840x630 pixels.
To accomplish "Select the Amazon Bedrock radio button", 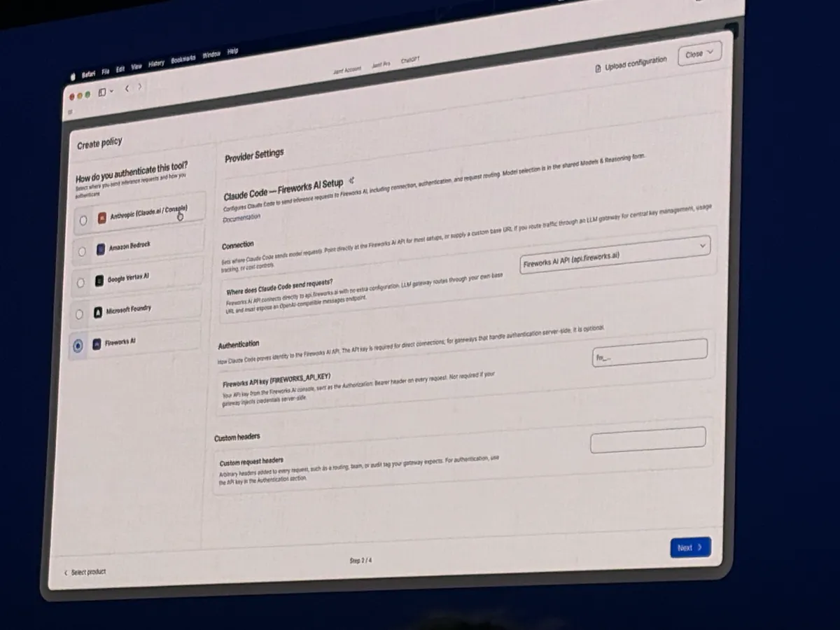I will [83, 251].
